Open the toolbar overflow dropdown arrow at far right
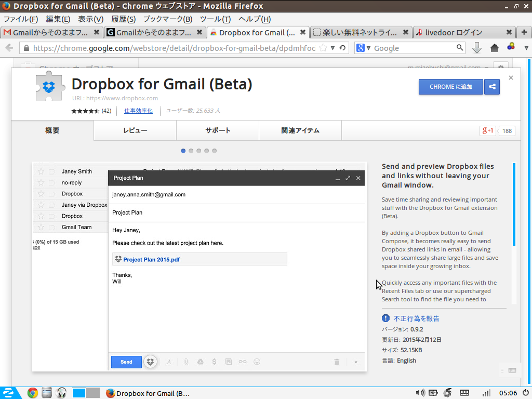The width and height of the screenshot is (532, 399). coord(526,48)
